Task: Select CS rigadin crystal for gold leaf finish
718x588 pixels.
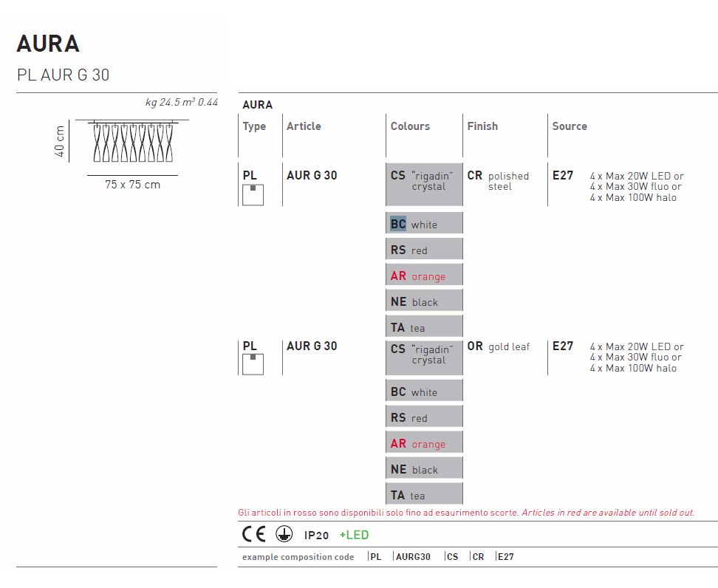Action: coord(424,355)
